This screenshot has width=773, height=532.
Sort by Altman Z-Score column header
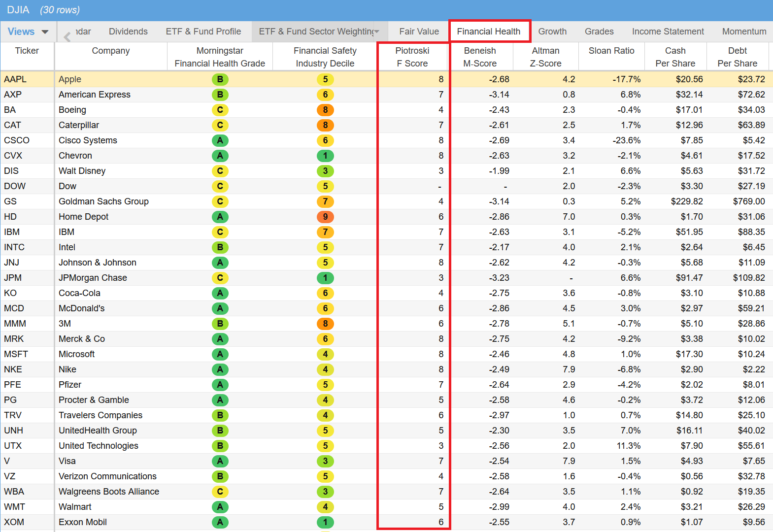coord(545,57)
